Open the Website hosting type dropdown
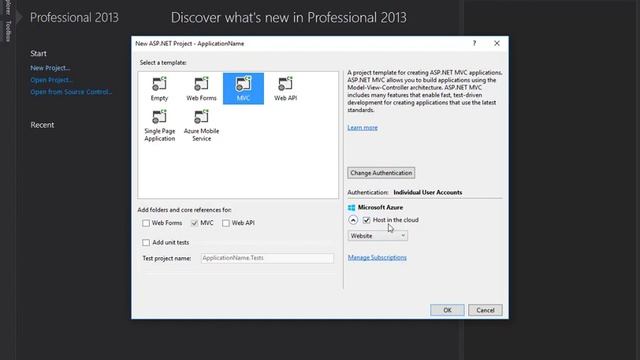 pyautogui.click(x=378, y=236)
